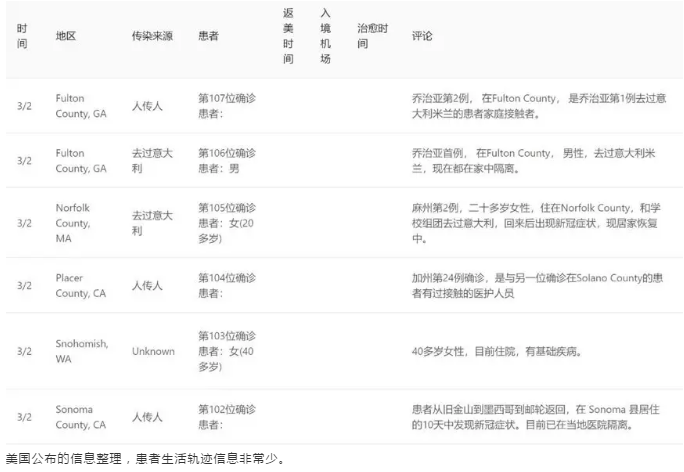Click the 评论 column header
The image size is (684, 472).
point(422,36)
